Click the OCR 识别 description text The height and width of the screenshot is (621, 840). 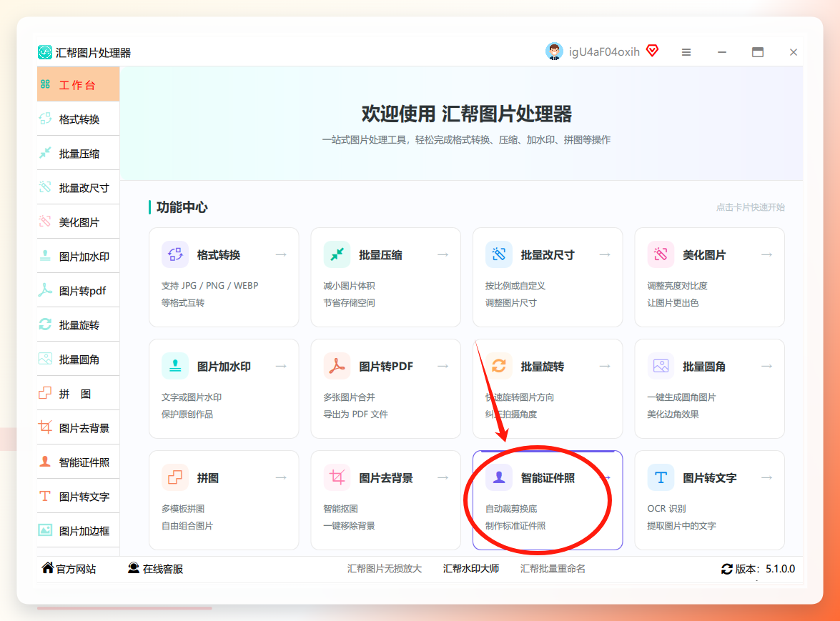pos(666,509)
